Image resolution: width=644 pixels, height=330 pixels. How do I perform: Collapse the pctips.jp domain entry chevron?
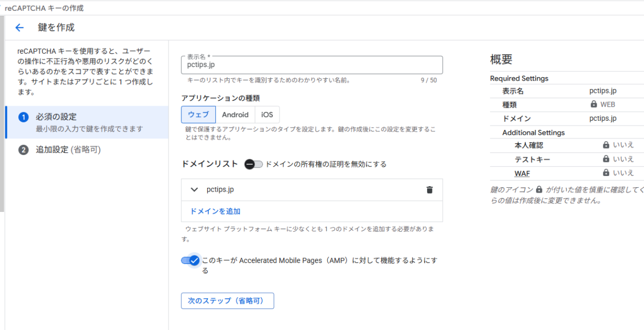[x=194, y=189]
